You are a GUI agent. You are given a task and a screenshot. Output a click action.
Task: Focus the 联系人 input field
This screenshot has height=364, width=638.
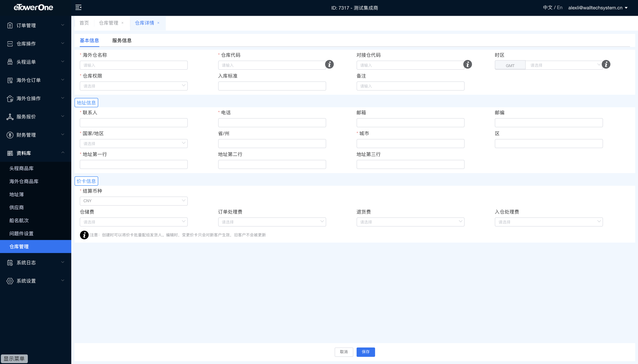point(134,123)
